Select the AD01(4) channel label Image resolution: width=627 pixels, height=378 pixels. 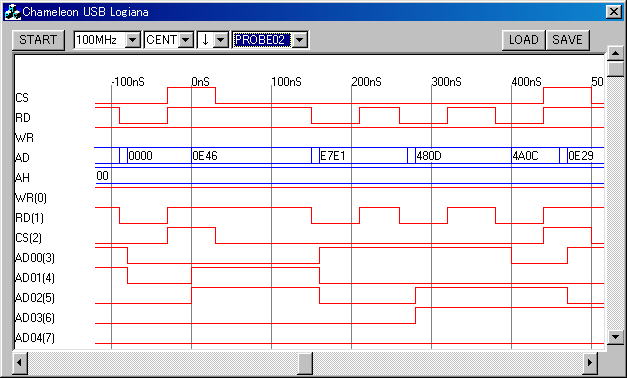[x=35, y=278]
